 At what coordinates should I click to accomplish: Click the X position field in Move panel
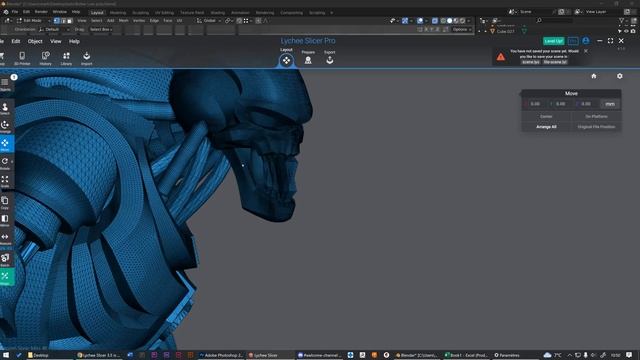535,104
